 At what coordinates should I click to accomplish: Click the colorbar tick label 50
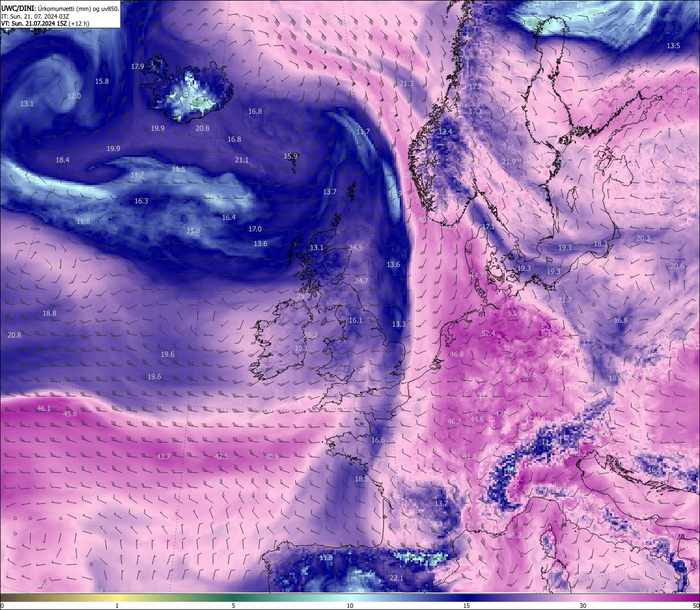click(x=695, y=606)
